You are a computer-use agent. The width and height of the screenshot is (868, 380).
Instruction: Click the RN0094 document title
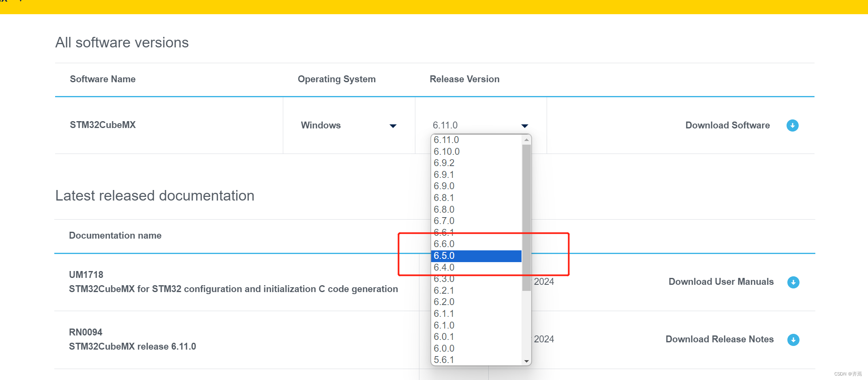(86, 332)
